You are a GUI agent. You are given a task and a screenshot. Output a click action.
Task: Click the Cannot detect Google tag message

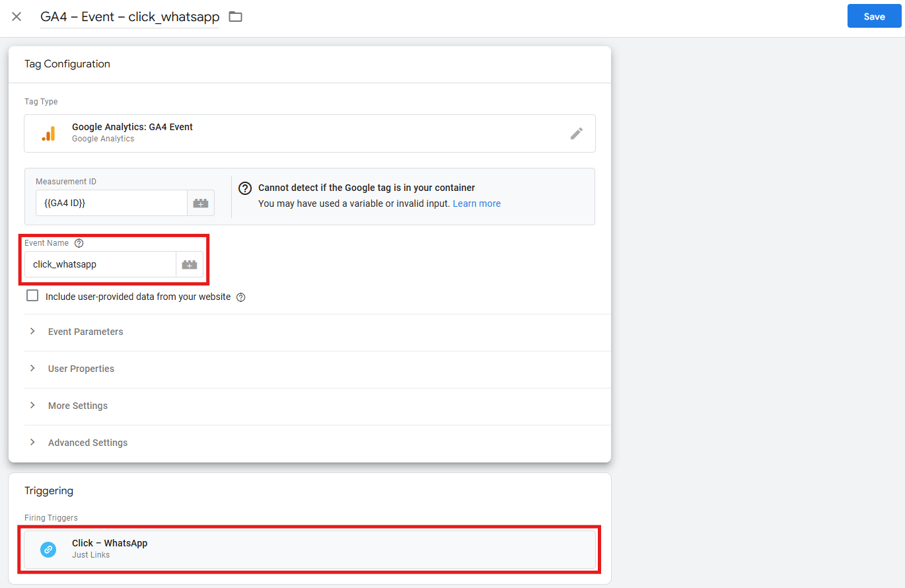(367, 188)
